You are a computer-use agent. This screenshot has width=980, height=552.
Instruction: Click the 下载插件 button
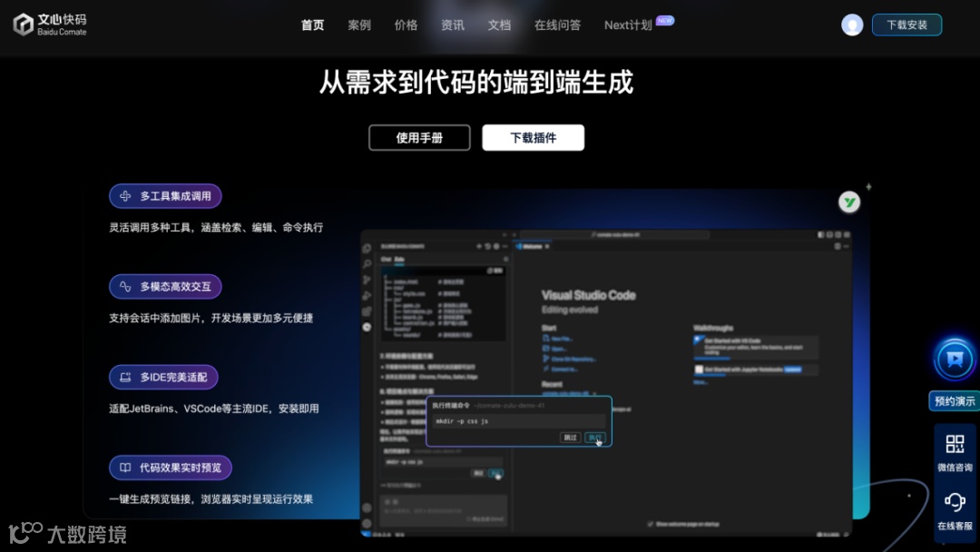[x=534, y=137]
